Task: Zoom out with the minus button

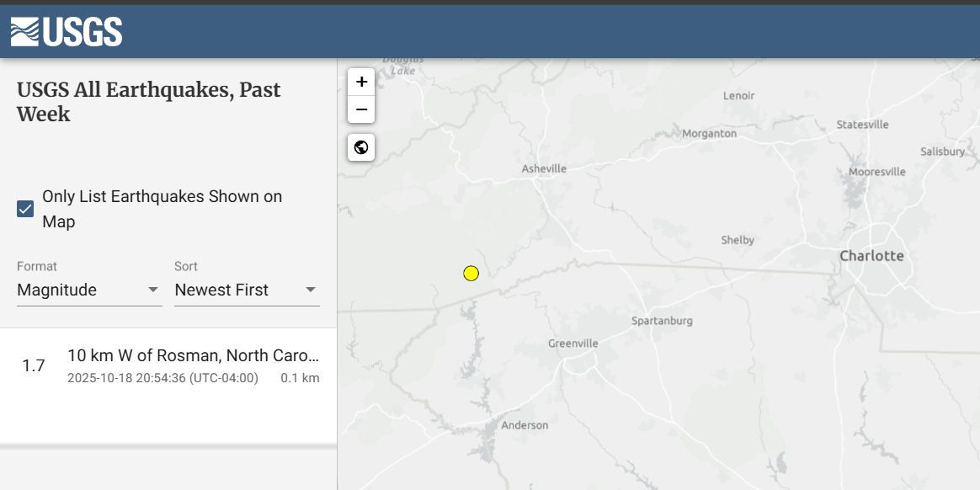Action: 361,109
